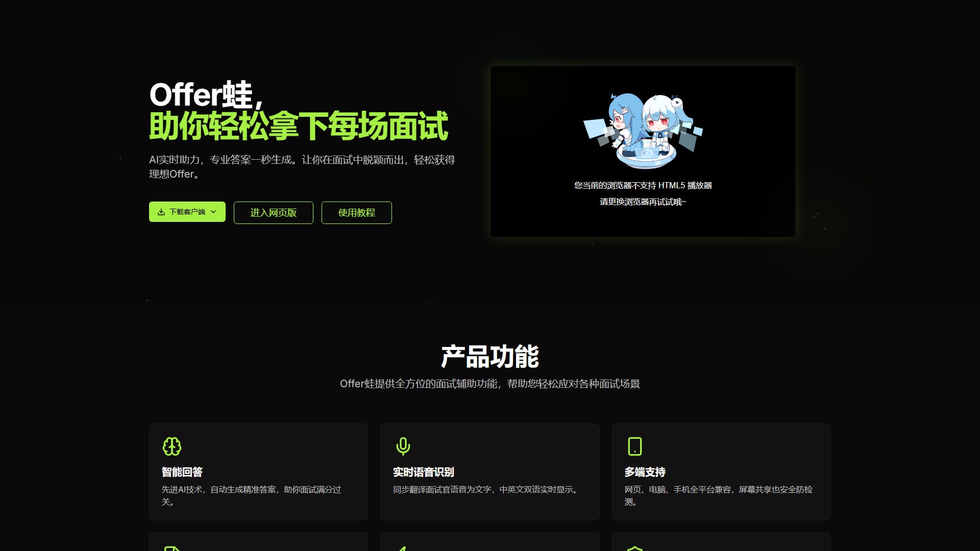The image size is (980, 551).
Task: Click the partial file icon in bottom-left card
Action: tap(172, 548)
